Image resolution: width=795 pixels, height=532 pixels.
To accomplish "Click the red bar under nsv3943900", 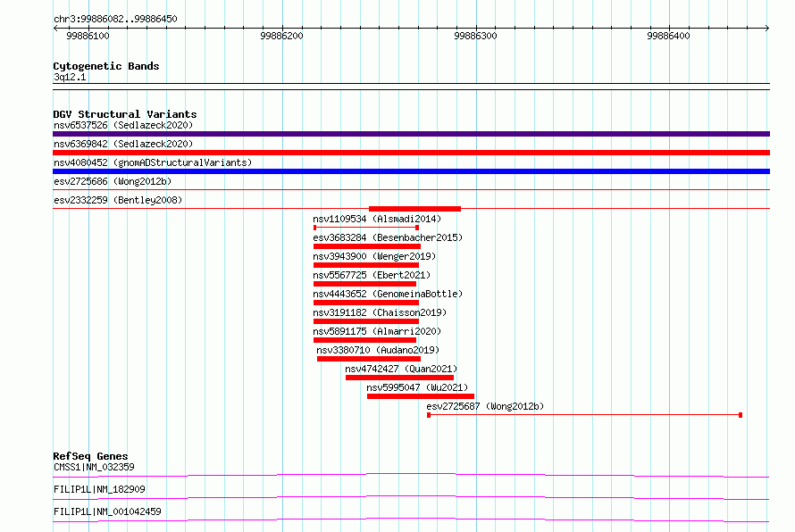I will coord(366,265).
